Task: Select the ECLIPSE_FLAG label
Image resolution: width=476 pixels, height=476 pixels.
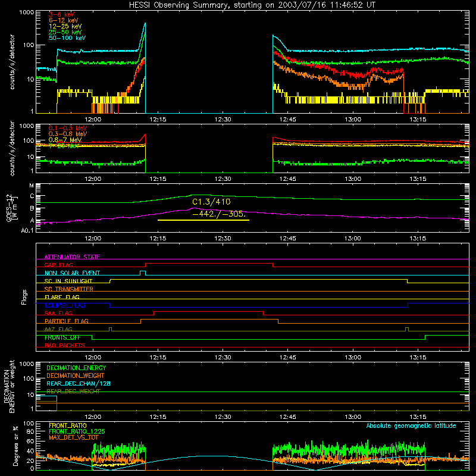Action: (65, 305)
